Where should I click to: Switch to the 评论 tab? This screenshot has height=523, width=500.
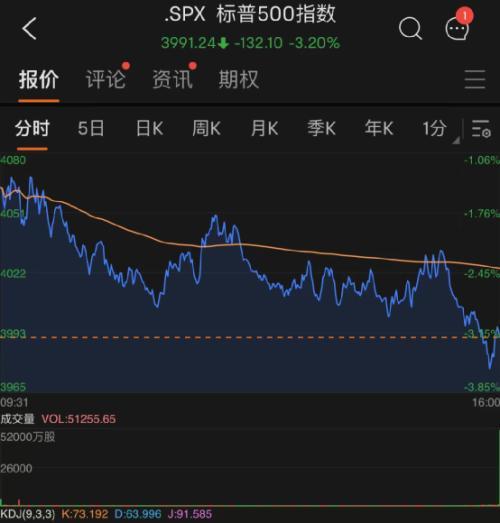point(106,80)
